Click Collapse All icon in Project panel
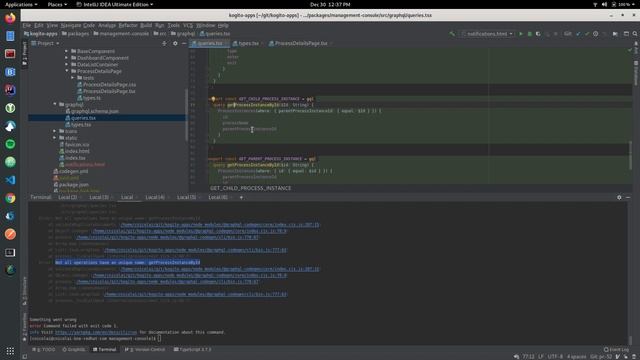The height and width of the screenshot is (360, 640). click(164, 43)
